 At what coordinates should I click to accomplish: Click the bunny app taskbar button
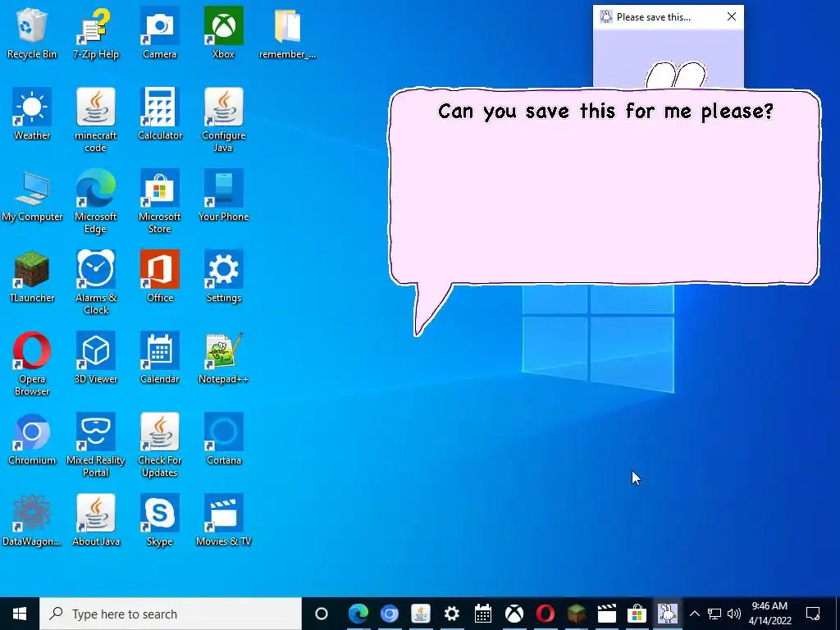[x=668, y=614]
